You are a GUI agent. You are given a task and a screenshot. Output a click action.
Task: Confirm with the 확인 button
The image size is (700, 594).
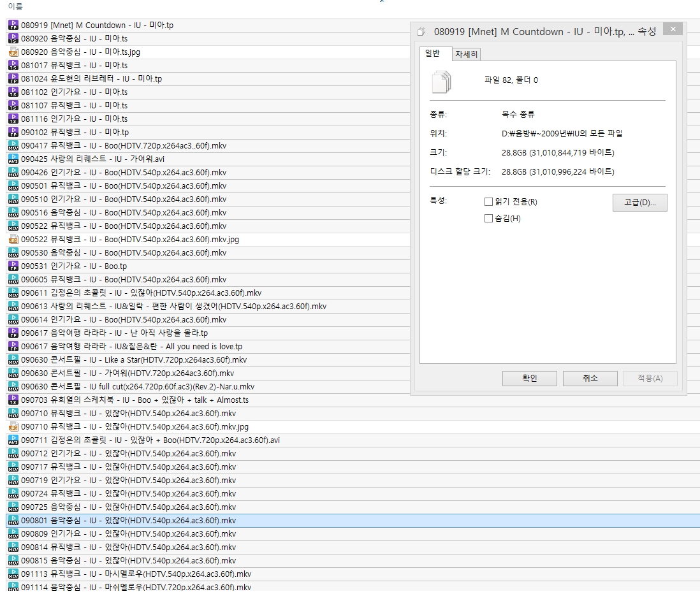pos(530,379)
